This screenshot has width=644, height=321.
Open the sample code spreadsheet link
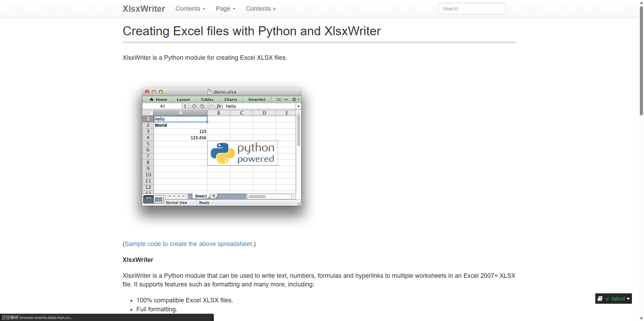point(188,244)
